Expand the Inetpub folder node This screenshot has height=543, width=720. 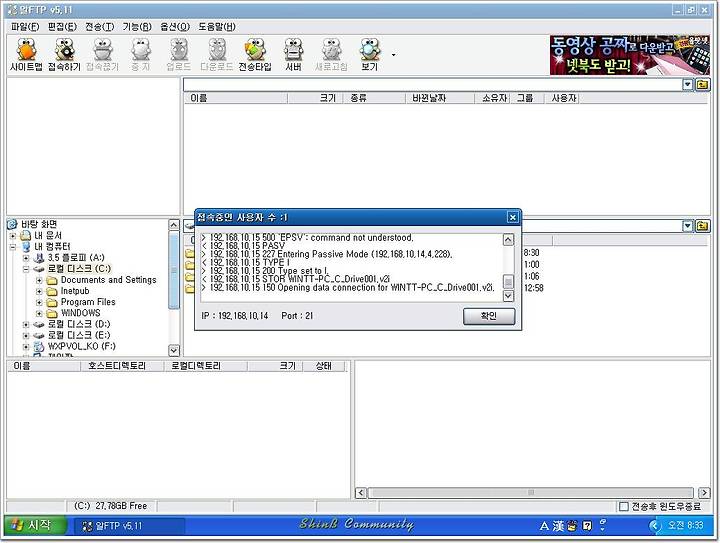point(39,291)
